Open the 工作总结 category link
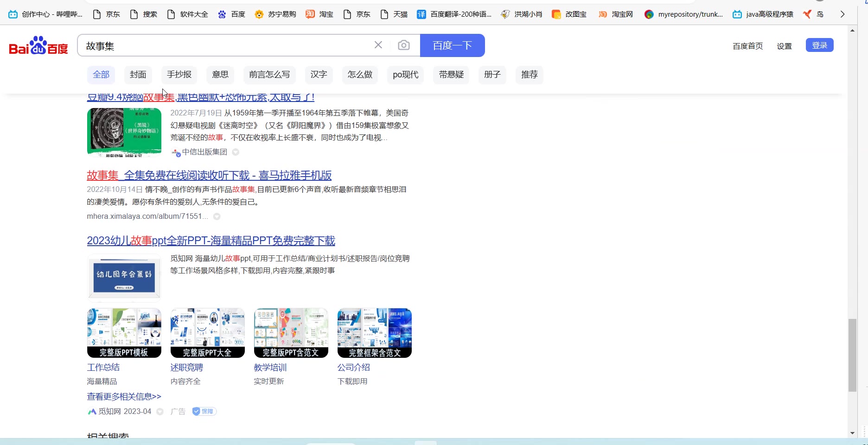The height and width of the screenshot is (445, 868). (103, 367)
